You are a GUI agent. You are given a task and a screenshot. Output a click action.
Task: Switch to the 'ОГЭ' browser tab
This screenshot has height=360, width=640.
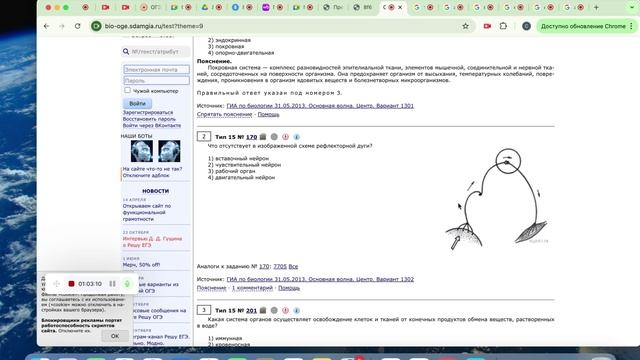click(150, 7)
